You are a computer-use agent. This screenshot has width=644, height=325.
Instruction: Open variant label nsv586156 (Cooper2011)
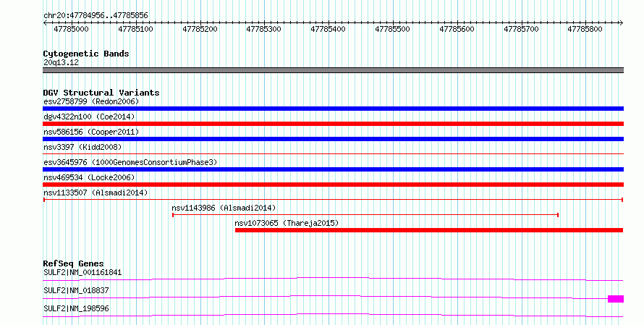click(91, 132)
